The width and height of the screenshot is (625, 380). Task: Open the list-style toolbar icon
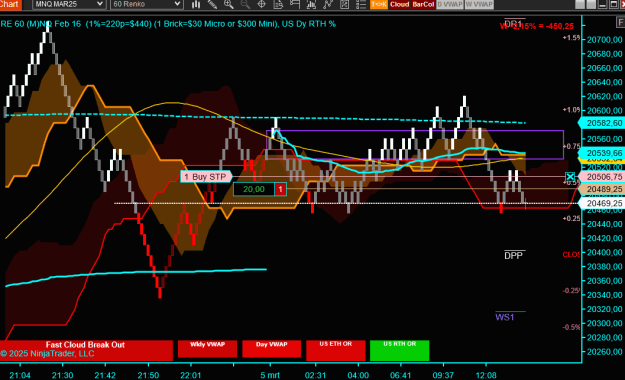pos(361,4)
